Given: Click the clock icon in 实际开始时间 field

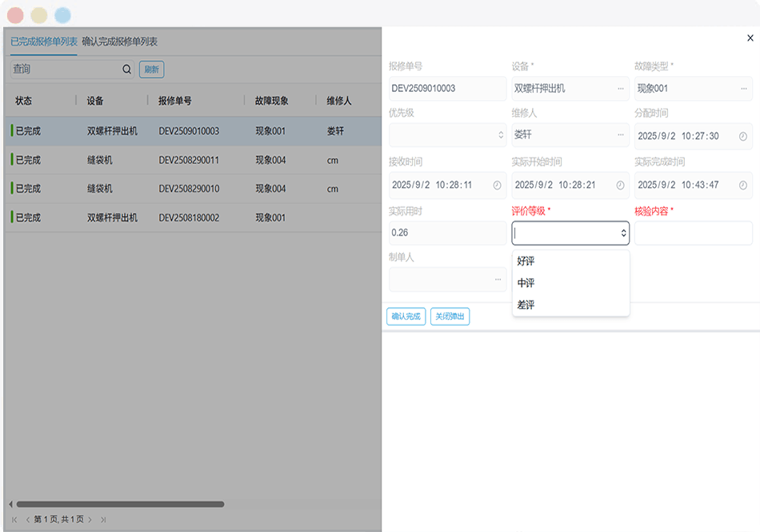Looking at the screenshot, I should 620,185.
